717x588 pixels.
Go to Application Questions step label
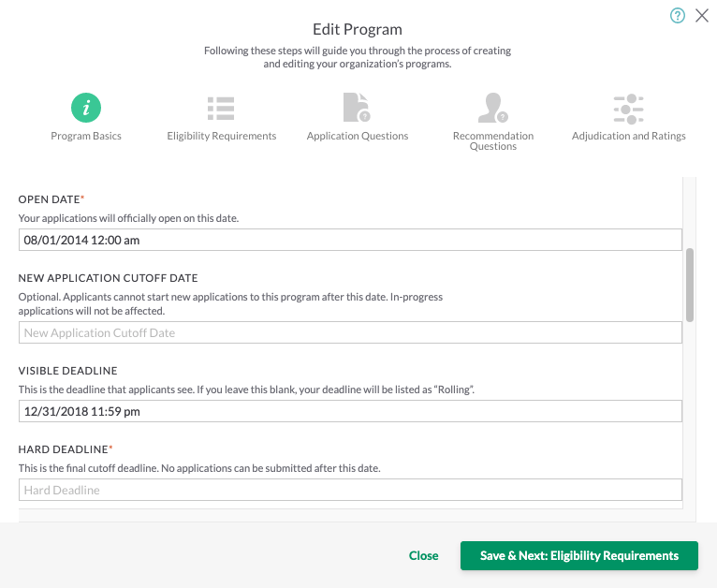point(358,136)
